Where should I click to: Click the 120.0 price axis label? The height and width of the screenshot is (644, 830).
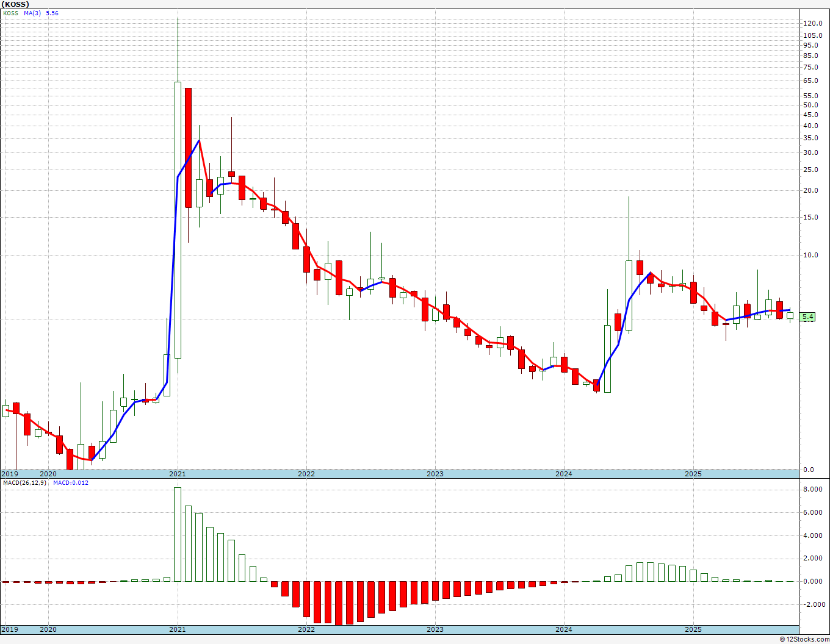point(812,23)
